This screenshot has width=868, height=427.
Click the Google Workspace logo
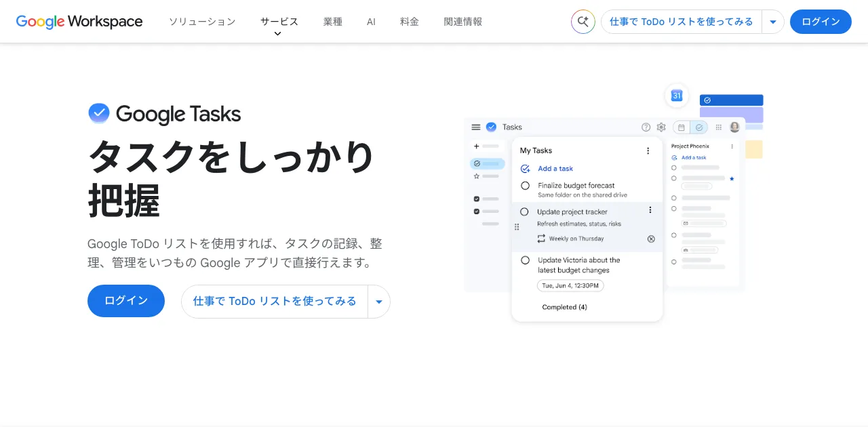79,22
